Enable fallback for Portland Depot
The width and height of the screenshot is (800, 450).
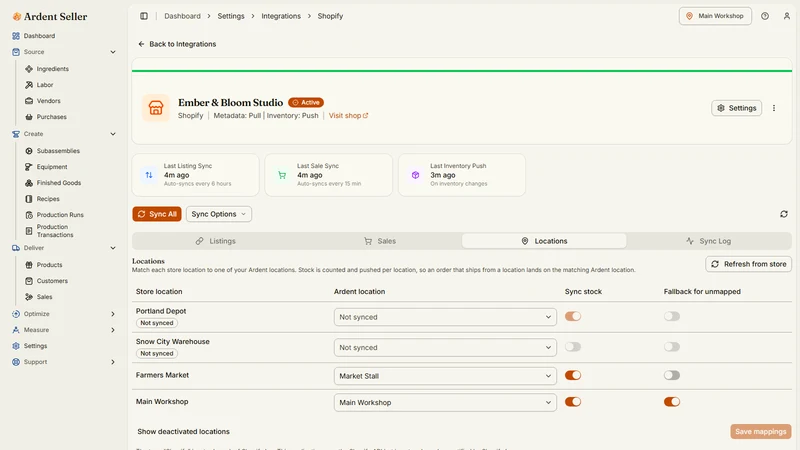(671, 316)
